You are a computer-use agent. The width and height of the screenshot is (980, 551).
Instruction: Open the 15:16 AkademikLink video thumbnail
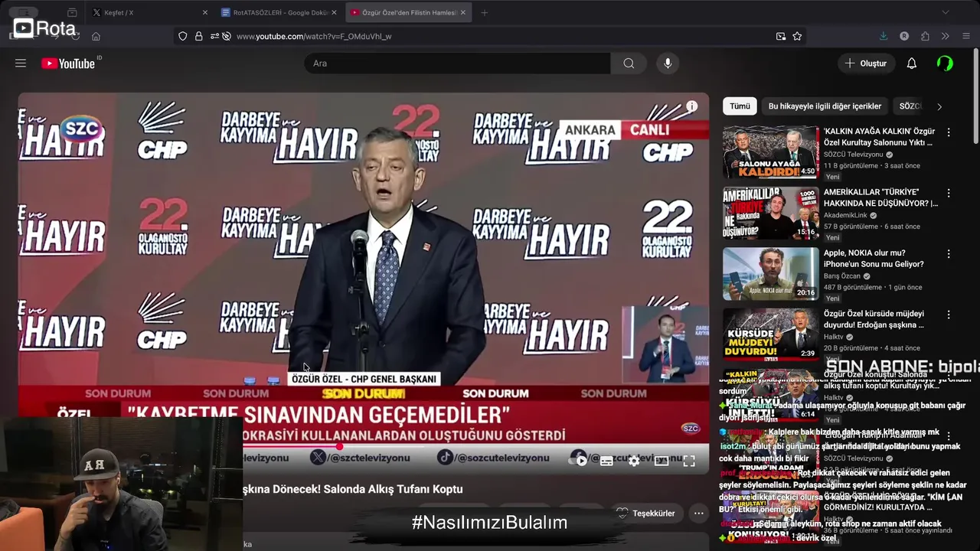(770, 213)
